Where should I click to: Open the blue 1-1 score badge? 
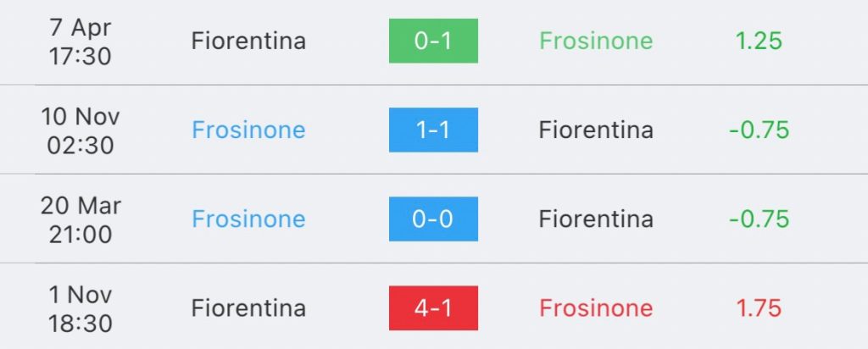click(x=433, y=130)
